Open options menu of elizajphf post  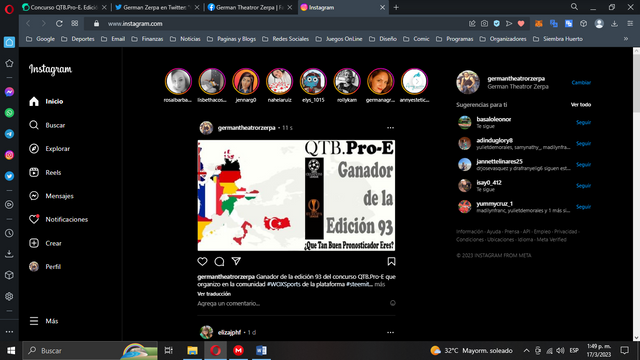390,332
